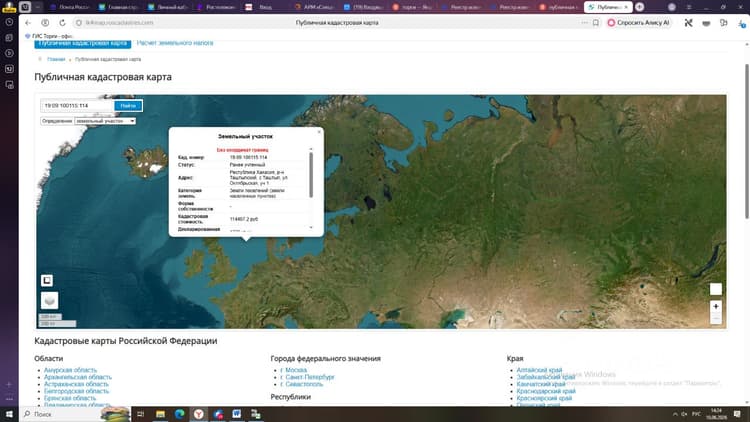Screen dimensions: 750x422
Task: Toggle the fullscreen map square icon
Action: 47,280
